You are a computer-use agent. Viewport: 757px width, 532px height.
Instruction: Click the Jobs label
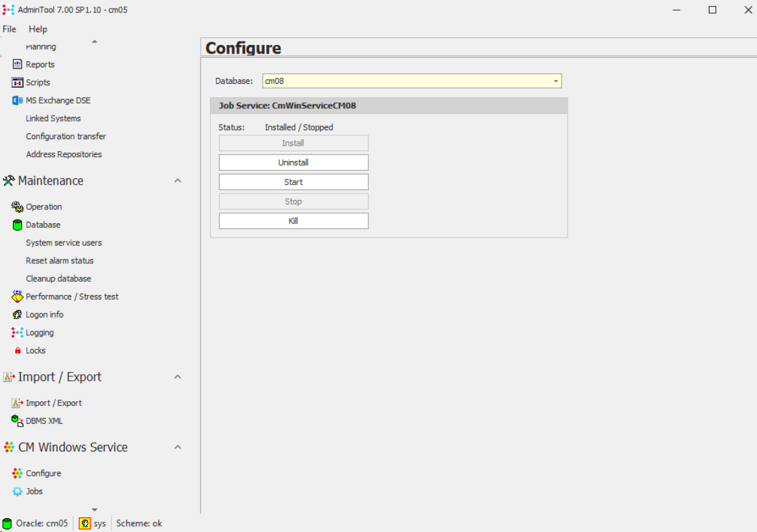click(x=34, y=492)
